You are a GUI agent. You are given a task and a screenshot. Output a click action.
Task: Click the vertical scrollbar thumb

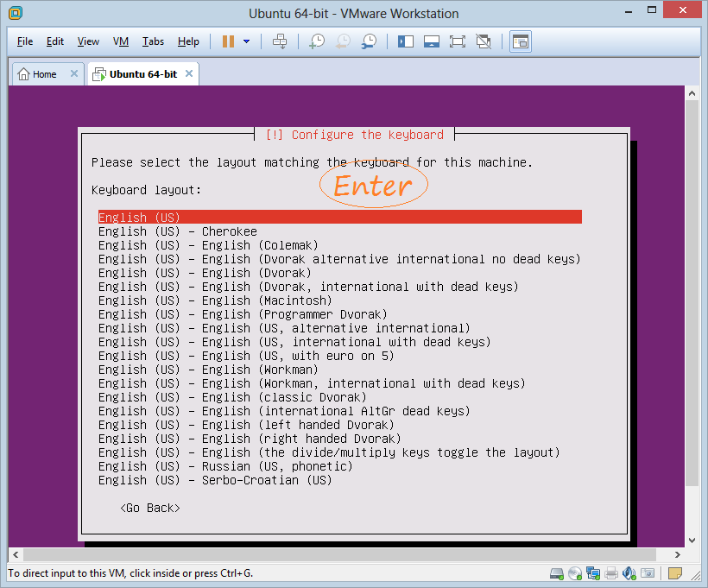click(692, 293)
